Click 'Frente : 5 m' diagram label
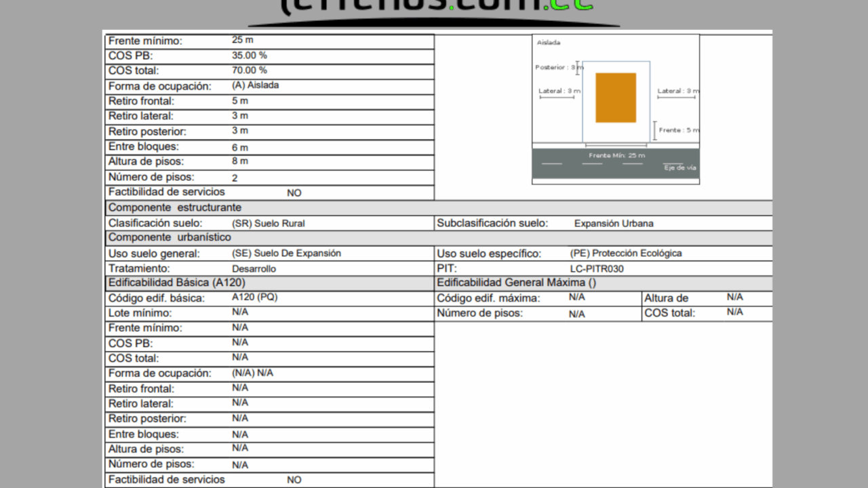This screenshot has width=868, height=488. click(x=679, y=130)
